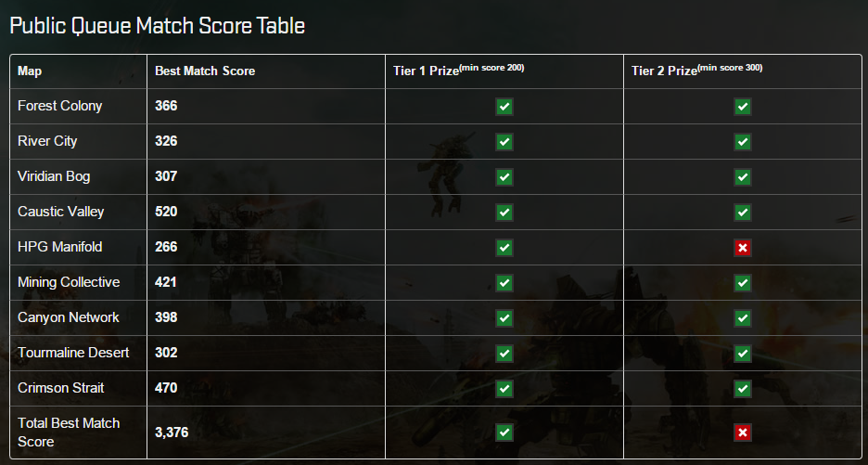Click Tourmaline Desert Tier 2 green checkmark

743,354
